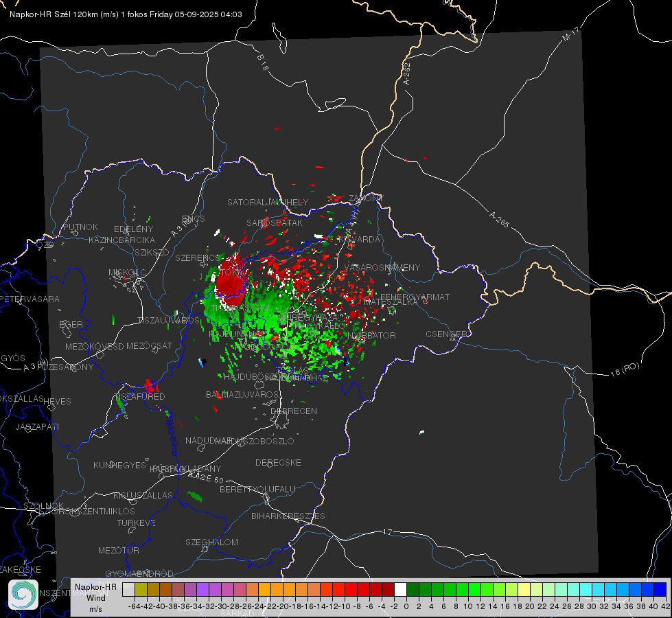Click the KISÚJSZÁLLÁS label
The width and height of the screenshot is (672, 618).
(x=143, y=495)
